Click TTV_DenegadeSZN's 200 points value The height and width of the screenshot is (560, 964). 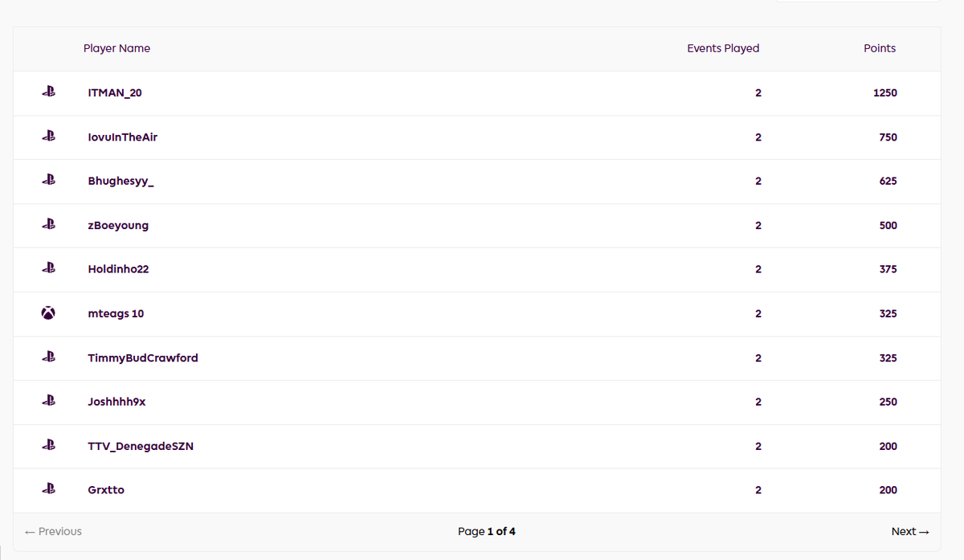(x=888, y=447)
